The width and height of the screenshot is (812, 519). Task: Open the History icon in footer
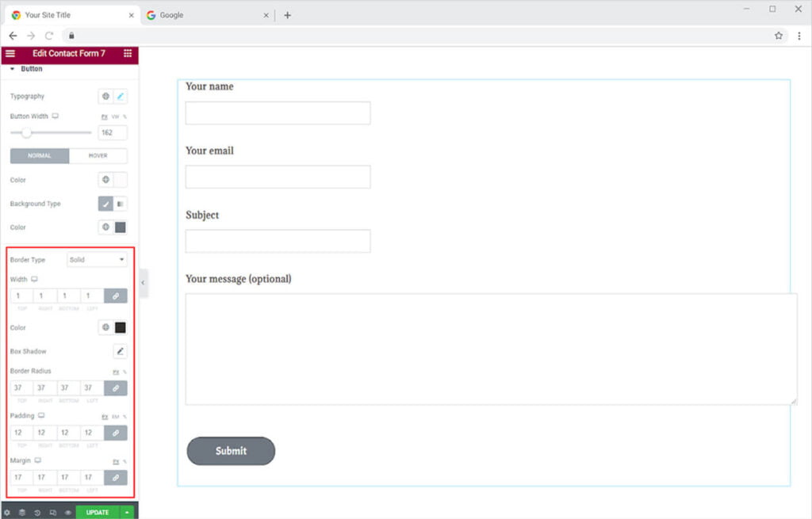tap(37, 513)
